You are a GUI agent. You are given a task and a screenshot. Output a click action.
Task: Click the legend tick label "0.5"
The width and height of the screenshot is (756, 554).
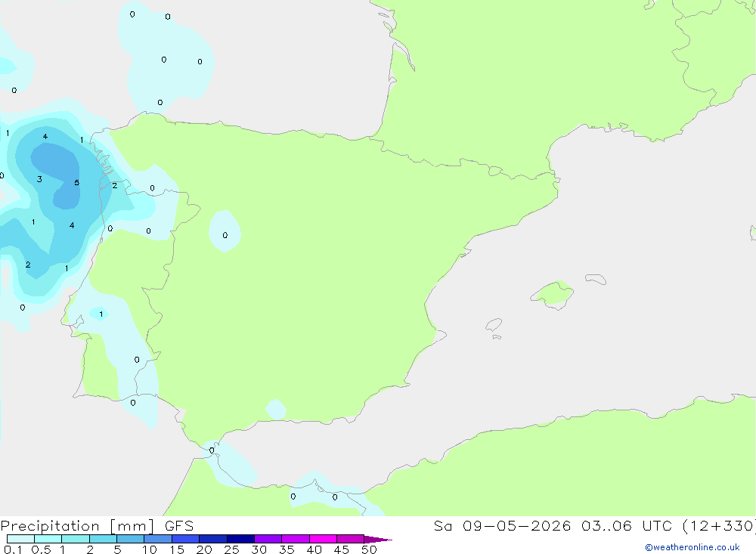click(x=41, y=549)
